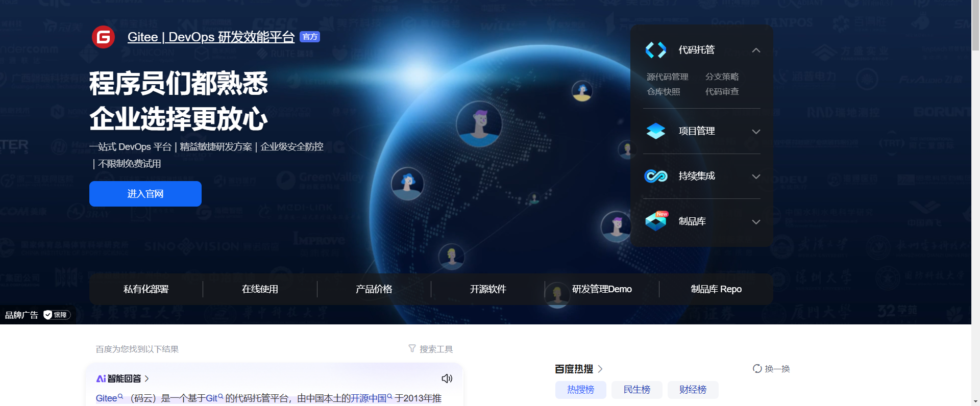
Task: Open the Gitee keyword link in answer
Action: [x=109, y=398]
